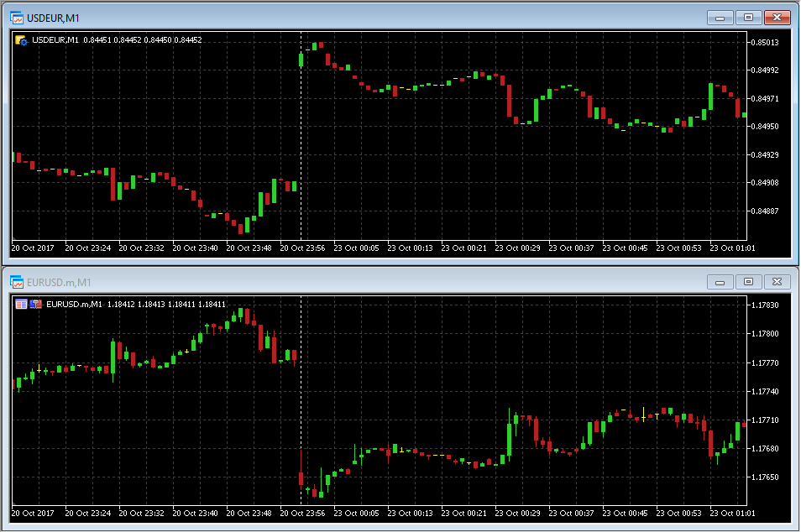Click the 0.84992 price label
This screenshot has height=532, width=801.
[764, 70]
